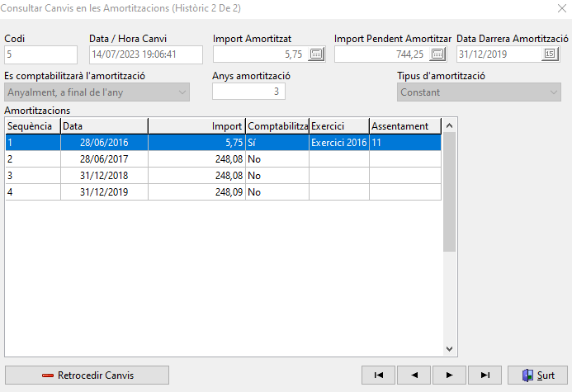572x392 pixels.
Task: Click the Surt exit button
Action: [537, 375]
